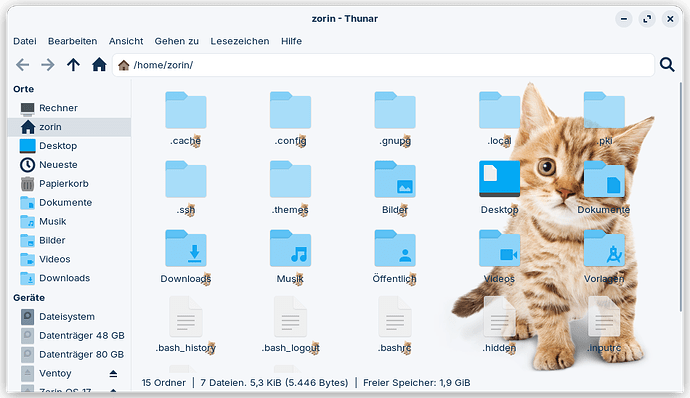The width and height of the screenshot is (690, 398).
Task: Open Datenträger 48 GB in sidebar
Action: click(x=69, y=335)
